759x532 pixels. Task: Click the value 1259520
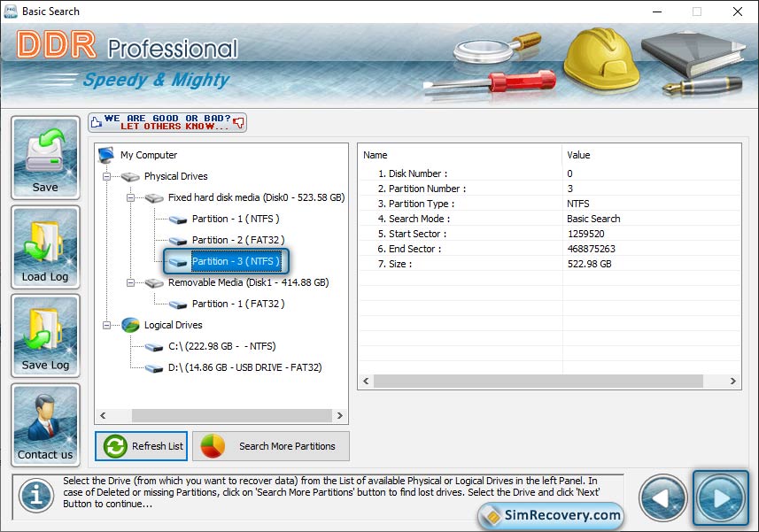(x=585, y=234)
